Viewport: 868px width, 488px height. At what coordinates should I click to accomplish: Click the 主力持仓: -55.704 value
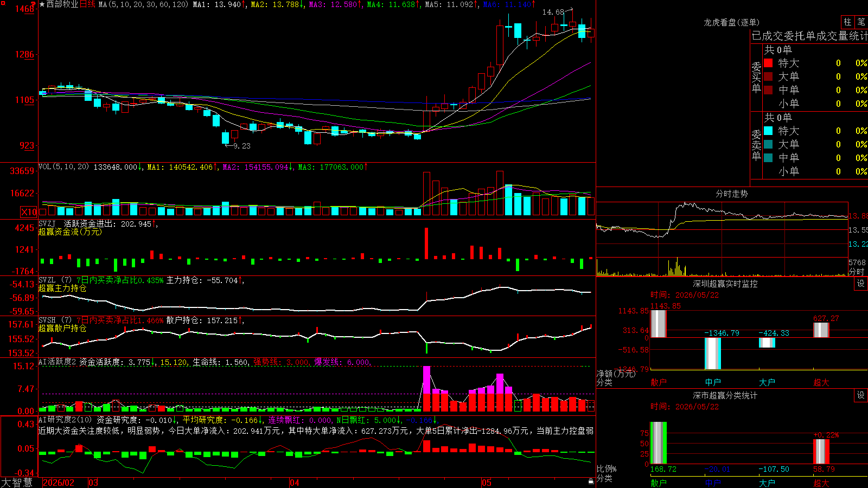[202, 280]
